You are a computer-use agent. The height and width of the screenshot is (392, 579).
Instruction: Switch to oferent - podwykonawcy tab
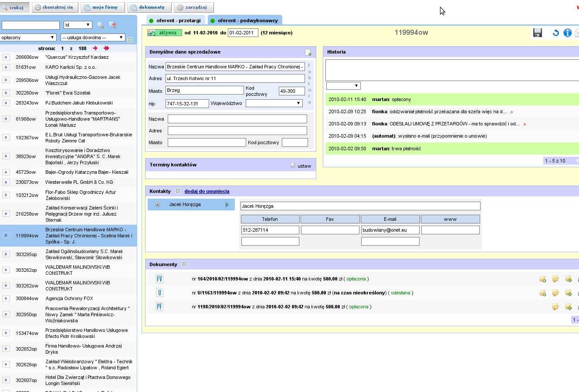point(245,20)
